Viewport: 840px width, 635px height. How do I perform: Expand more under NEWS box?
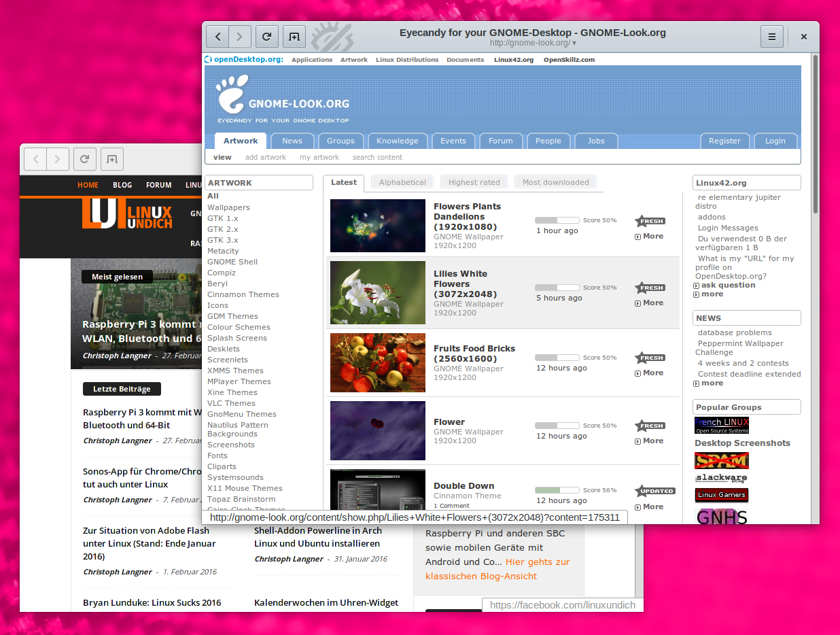708,383
